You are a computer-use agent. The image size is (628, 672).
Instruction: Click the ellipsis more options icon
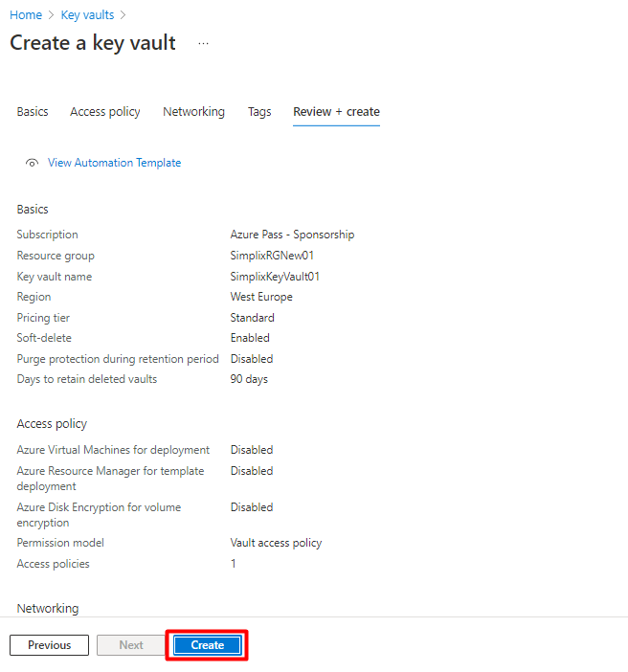(x=203, y=44)
